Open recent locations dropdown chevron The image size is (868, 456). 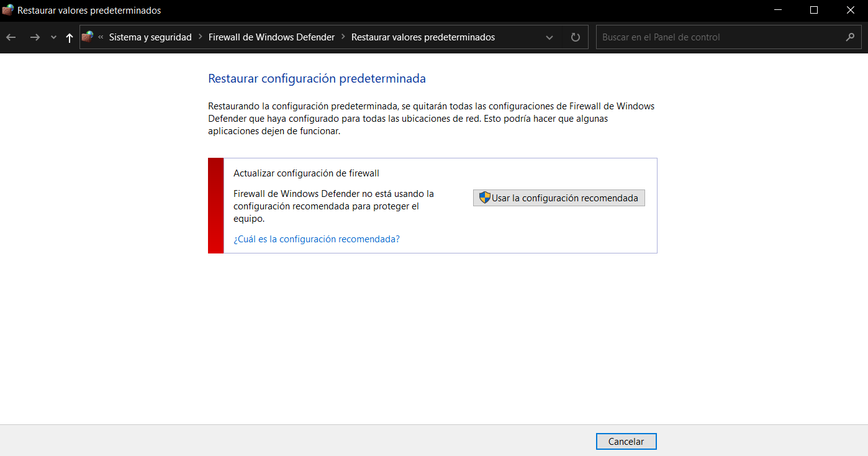(x=53, y=37)
